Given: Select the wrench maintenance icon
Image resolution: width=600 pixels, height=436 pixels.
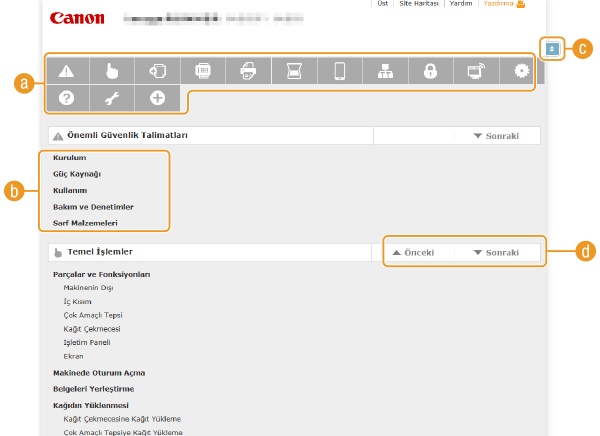Looking at the screenshot, I should pyautogui.click(x=111, y=98).
